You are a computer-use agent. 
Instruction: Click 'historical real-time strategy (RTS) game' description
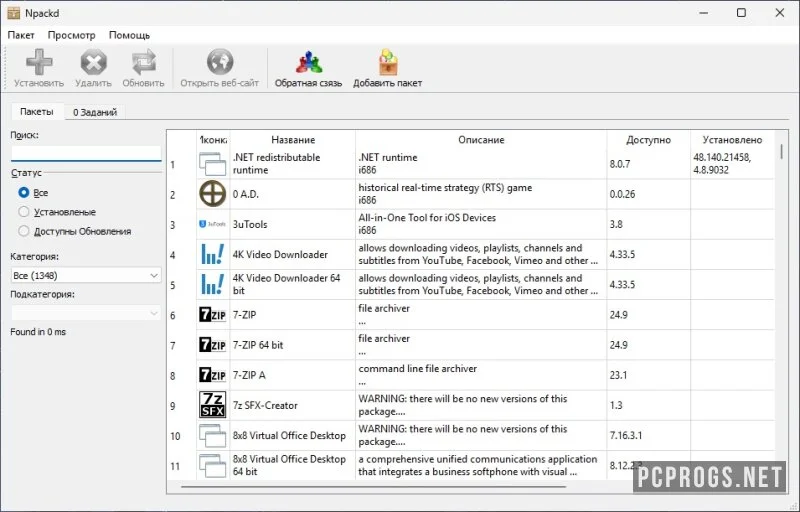click(445, 188)
